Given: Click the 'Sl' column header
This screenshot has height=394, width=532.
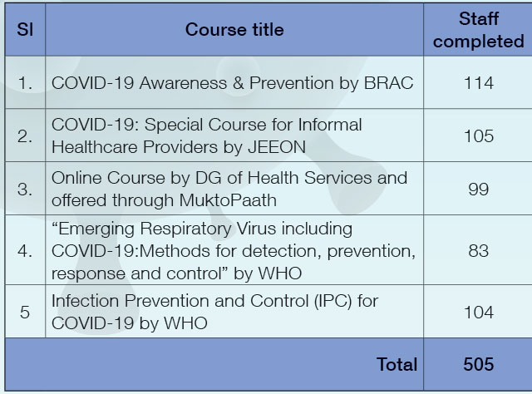Looking at the screenshot, I should click(x=25, y=30).
